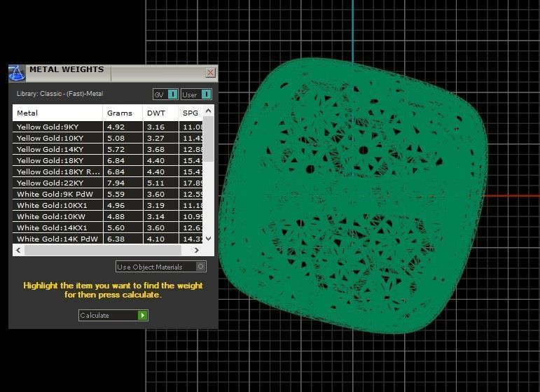The height and width of the screenshot is (392, 540).
Task: Click the 5.59 grams value
Action: pos(116,194)
